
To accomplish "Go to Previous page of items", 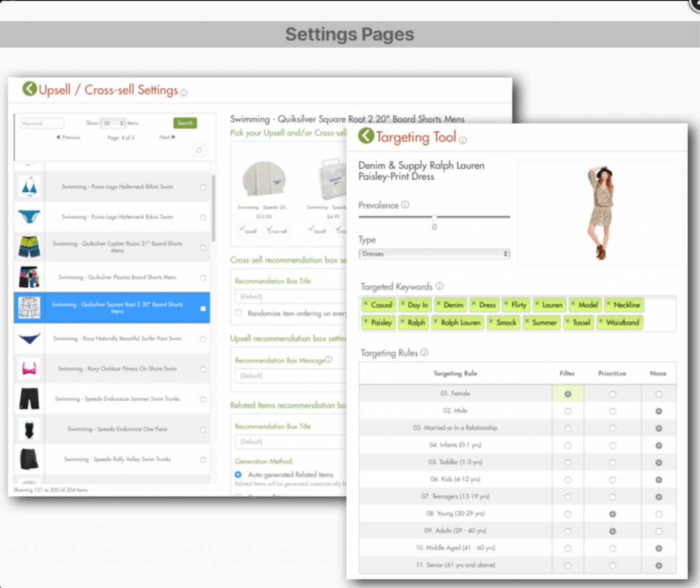I will 68,137.
